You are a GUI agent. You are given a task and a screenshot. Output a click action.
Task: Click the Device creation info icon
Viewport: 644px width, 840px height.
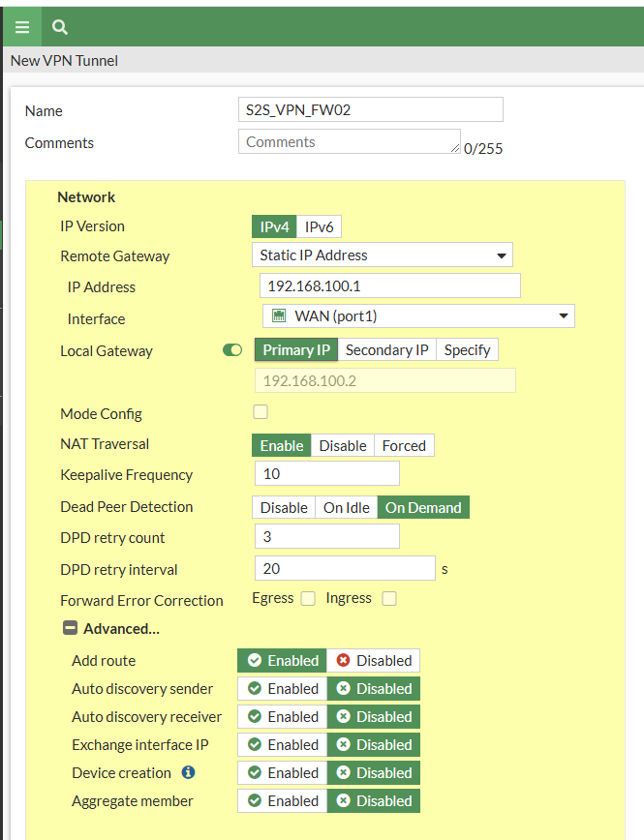click(x=188, y=772)
